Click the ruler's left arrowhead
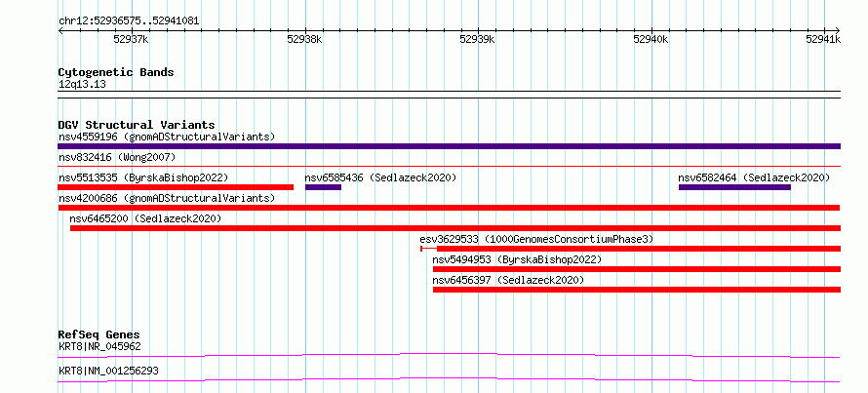This screenshot has height=393, width=868. (x=60, y=30)
